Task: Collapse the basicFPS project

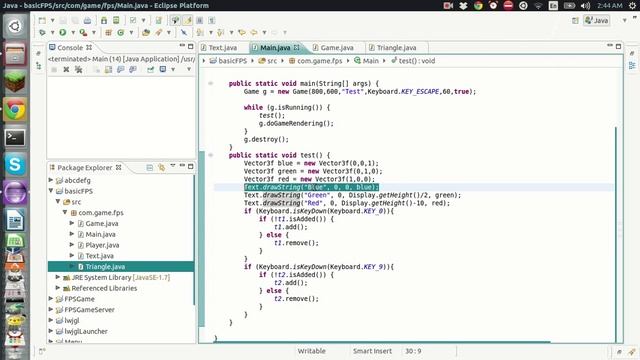Action: (x=51, y=191)
